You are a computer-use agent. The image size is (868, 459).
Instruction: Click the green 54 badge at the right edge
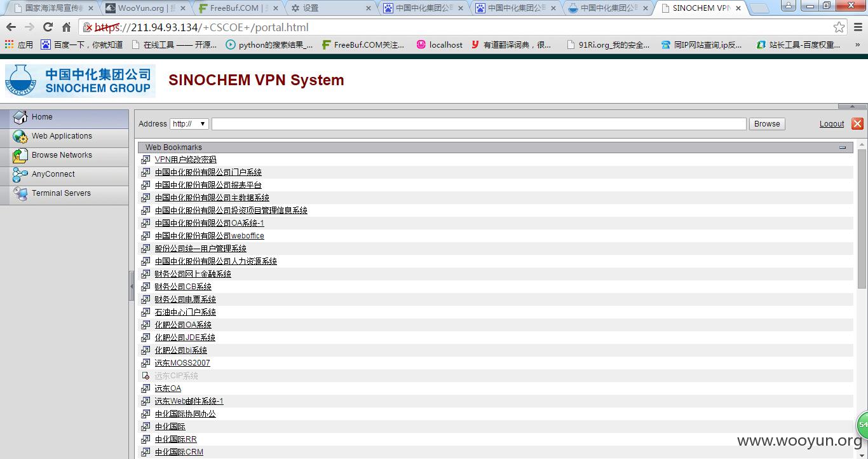[x=862, y=424]
